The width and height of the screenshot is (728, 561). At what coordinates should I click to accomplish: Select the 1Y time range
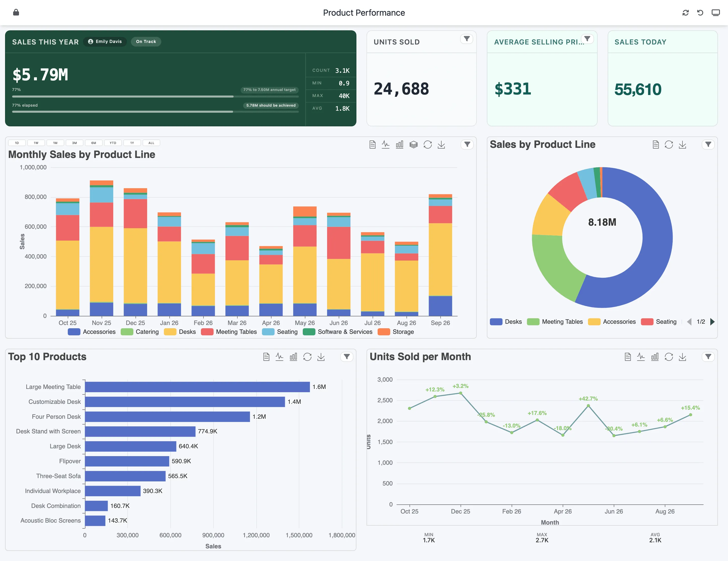[132, 143]
